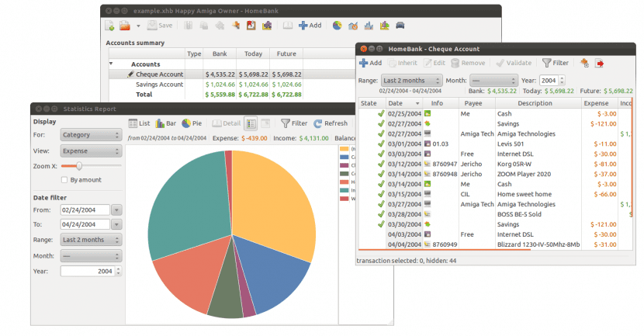Open the car cost report icon
Image resolution: width=644 pixels, height=336 pixels.
(400, 26)
